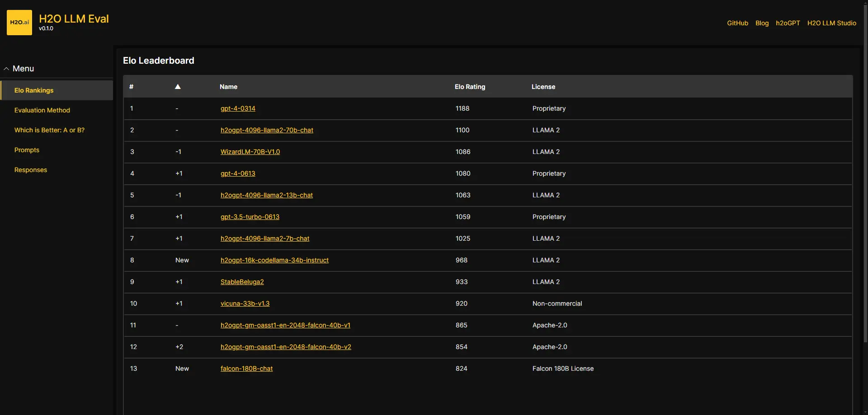Open the StableBeluga2 model link
The width and height of the screenshot is (868, 415).
pos(242,282)
